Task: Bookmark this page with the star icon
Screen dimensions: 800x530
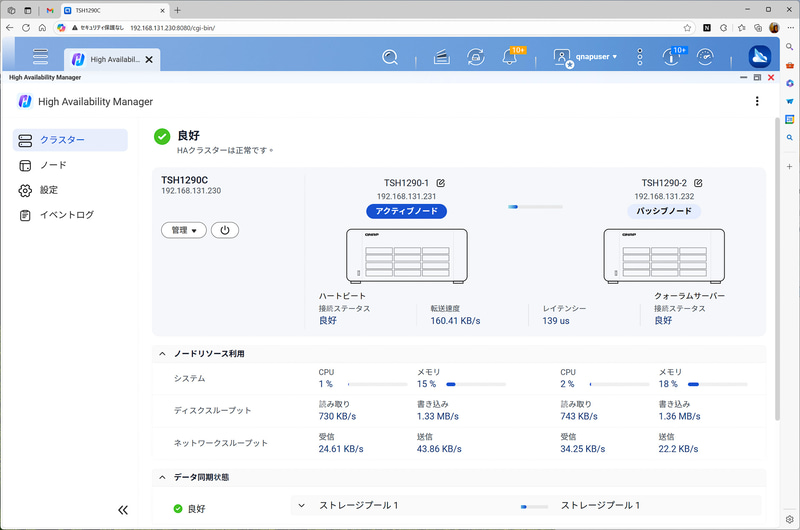Action: click(x=687, y=28)
